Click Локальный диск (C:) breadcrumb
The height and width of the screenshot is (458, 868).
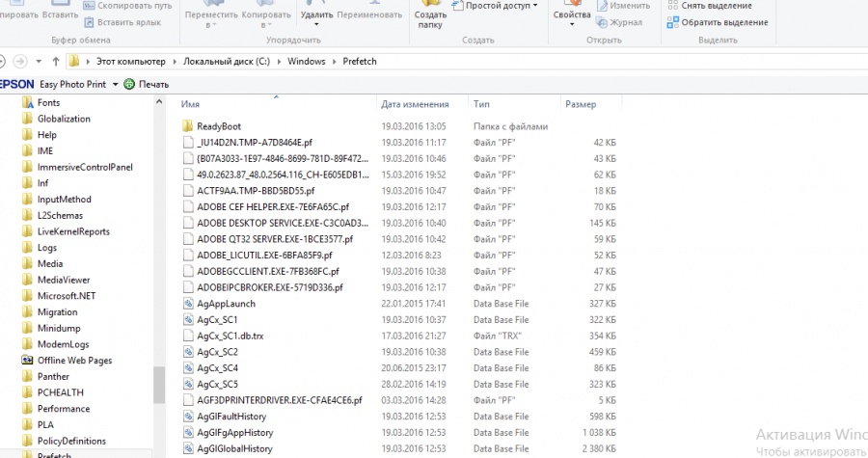[227, 62]
